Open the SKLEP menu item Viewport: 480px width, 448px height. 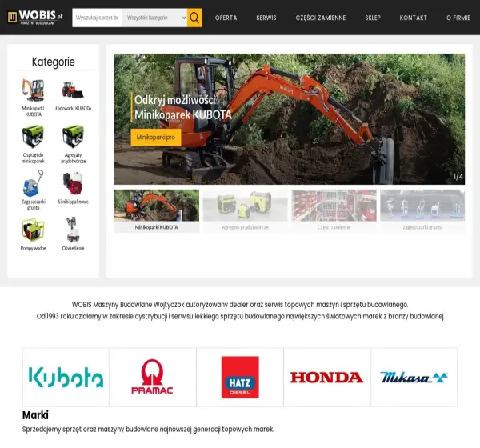(373, 18)
